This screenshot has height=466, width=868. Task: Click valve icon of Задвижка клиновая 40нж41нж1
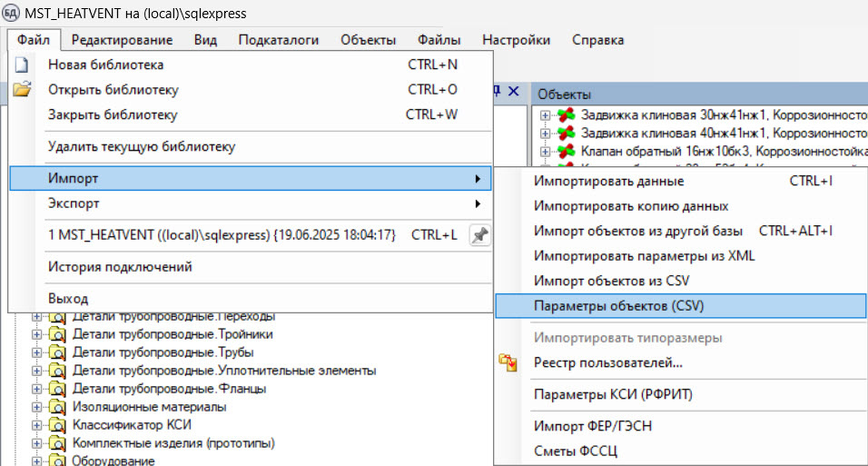(x=567, y=134)
